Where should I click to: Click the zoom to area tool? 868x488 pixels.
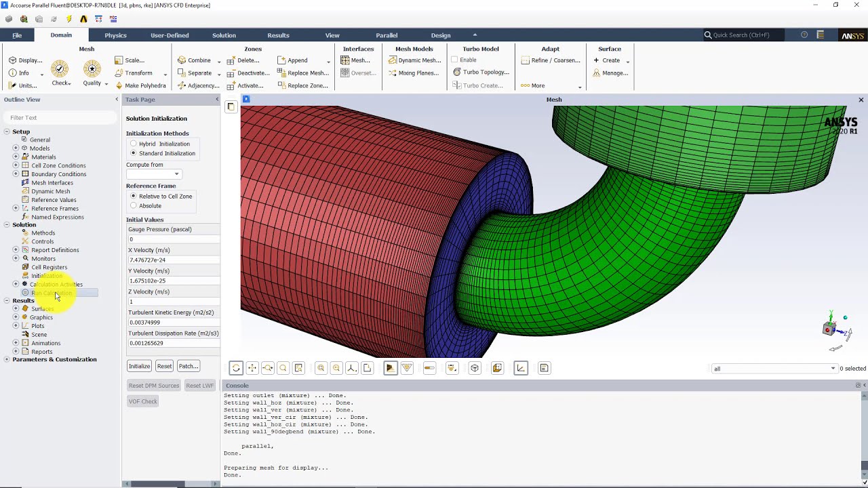(283, 368)
